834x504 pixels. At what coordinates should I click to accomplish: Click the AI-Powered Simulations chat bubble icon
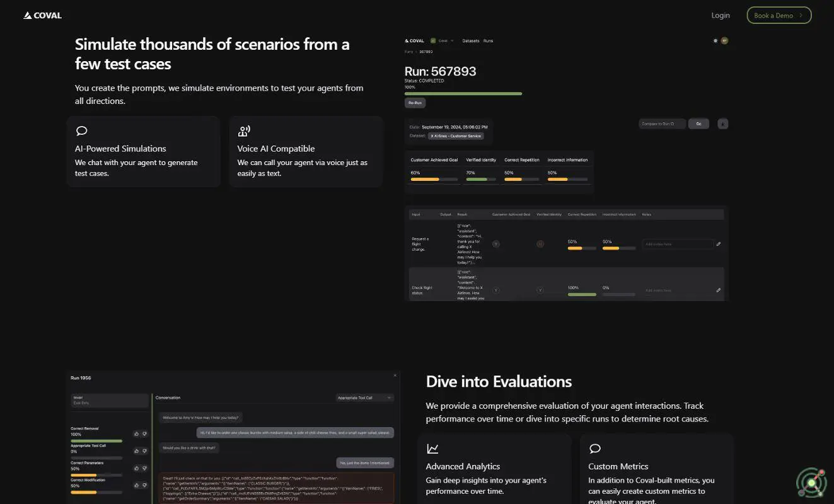(x=81, y=131)
